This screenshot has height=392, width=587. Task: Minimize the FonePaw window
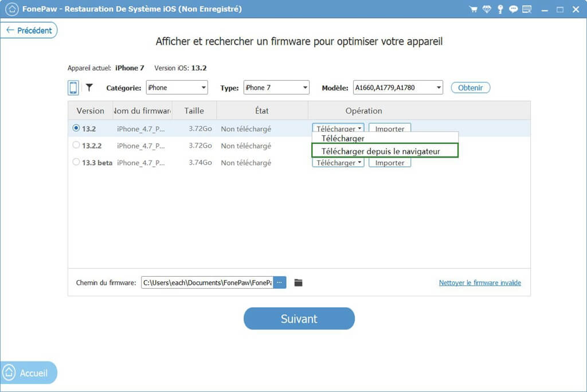point(545,9)
